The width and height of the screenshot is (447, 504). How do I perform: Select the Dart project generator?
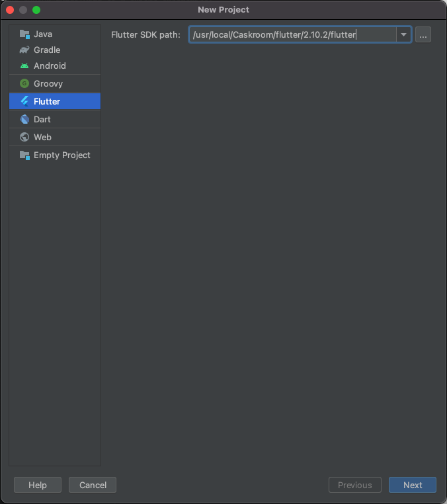pyautogui.click(x=55, y=119)
